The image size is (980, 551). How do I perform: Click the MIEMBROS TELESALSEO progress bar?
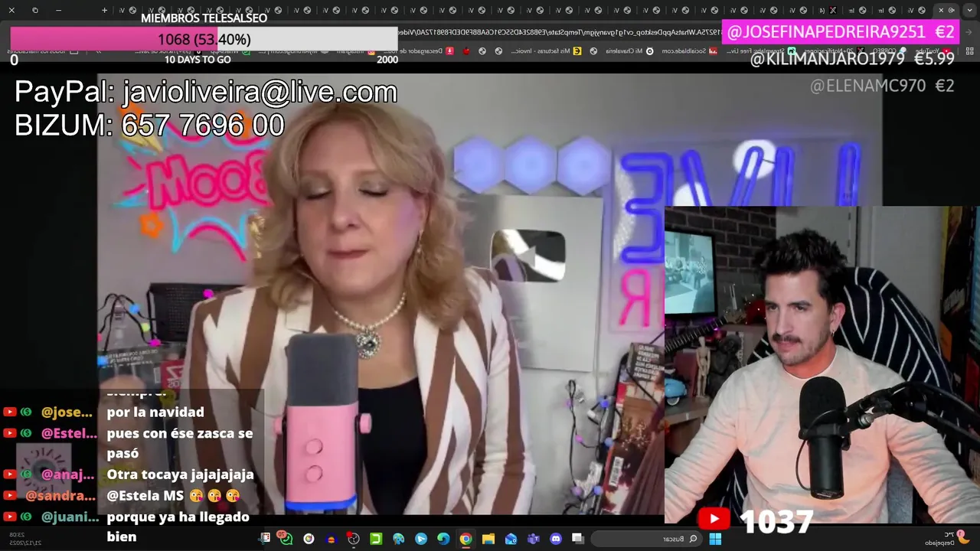tap(204, 39)
